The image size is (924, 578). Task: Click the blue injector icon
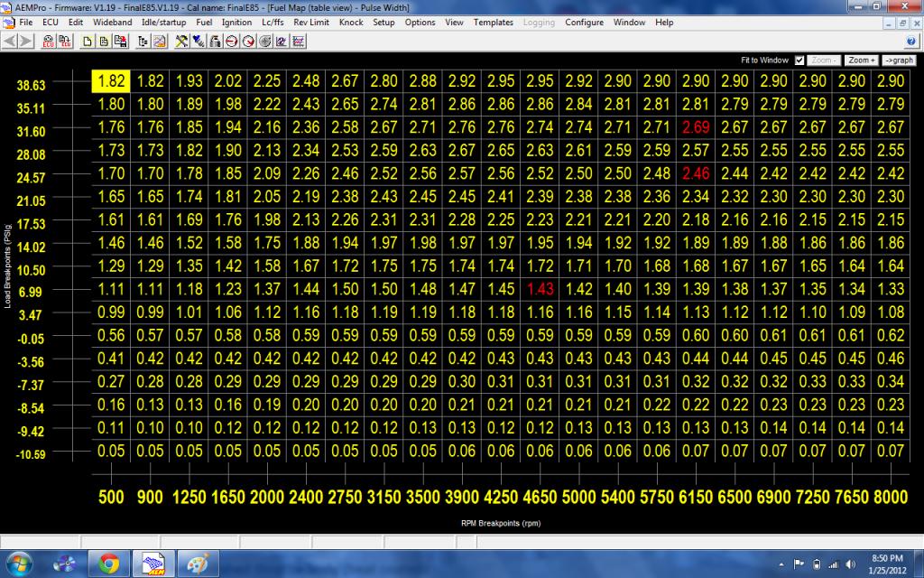click(x=199, y=42)
